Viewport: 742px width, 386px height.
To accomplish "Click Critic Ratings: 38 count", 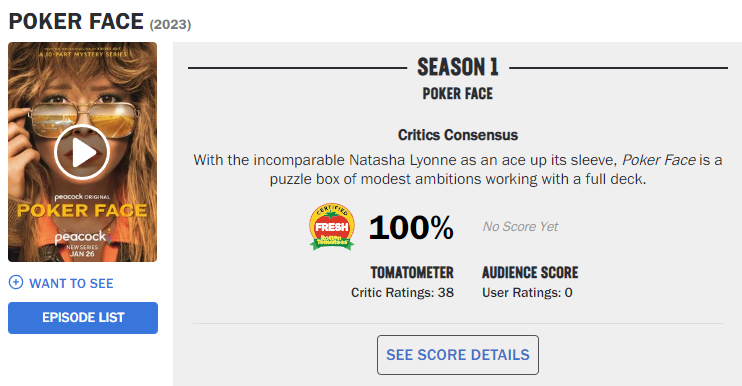I will tap(402, 293).
